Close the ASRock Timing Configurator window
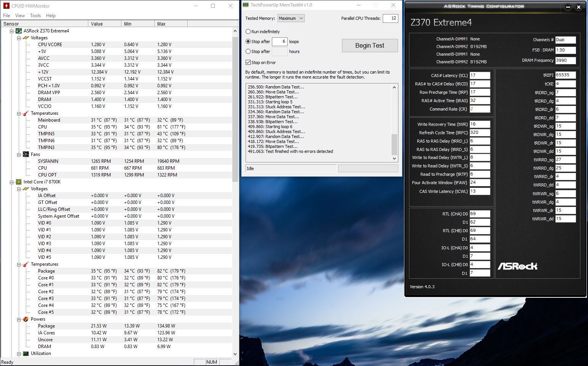 point(579,7)
